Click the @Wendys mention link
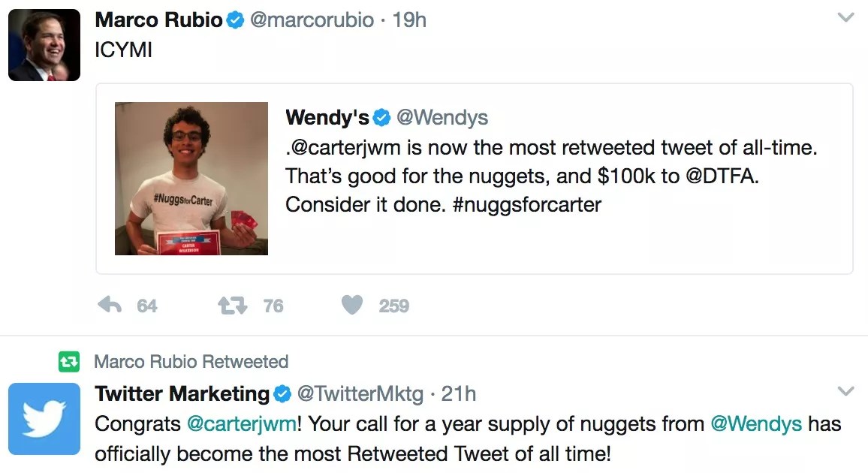 coord(756,423)
